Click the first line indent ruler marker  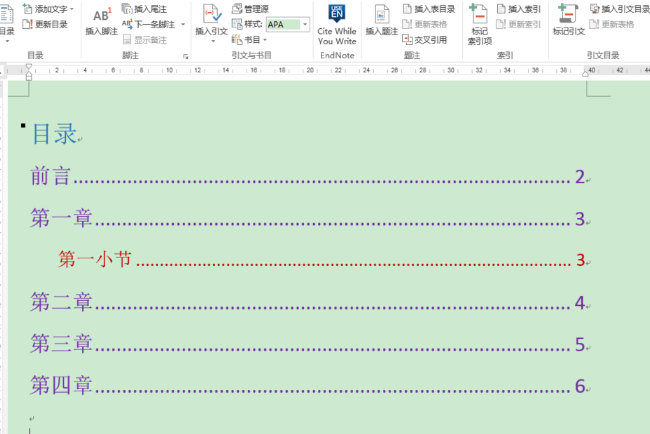tap(29, 66)
